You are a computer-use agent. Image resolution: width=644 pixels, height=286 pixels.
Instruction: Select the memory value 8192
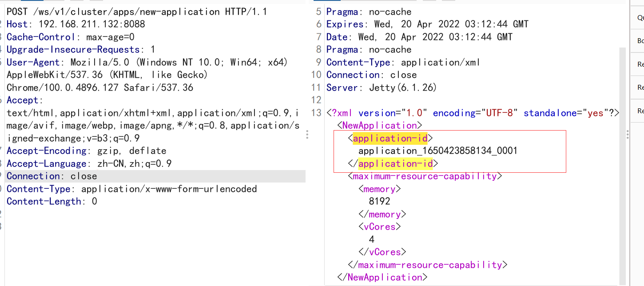[x=380, y=202]
